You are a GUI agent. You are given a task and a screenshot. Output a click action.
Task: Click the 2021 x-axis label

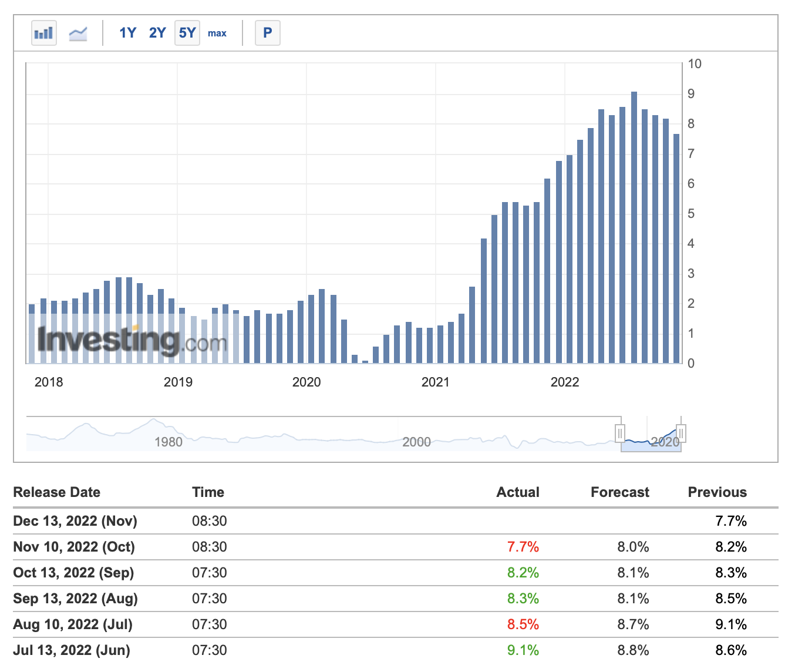436,382
